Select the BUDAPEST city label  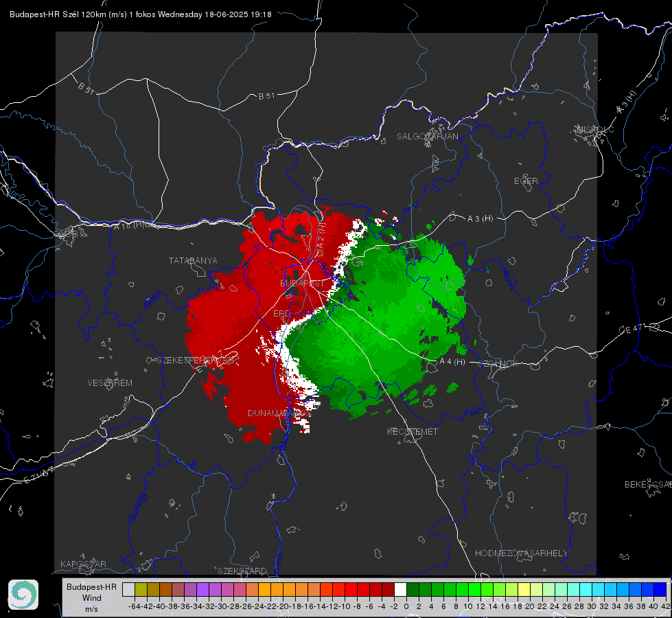click(302, 284)
